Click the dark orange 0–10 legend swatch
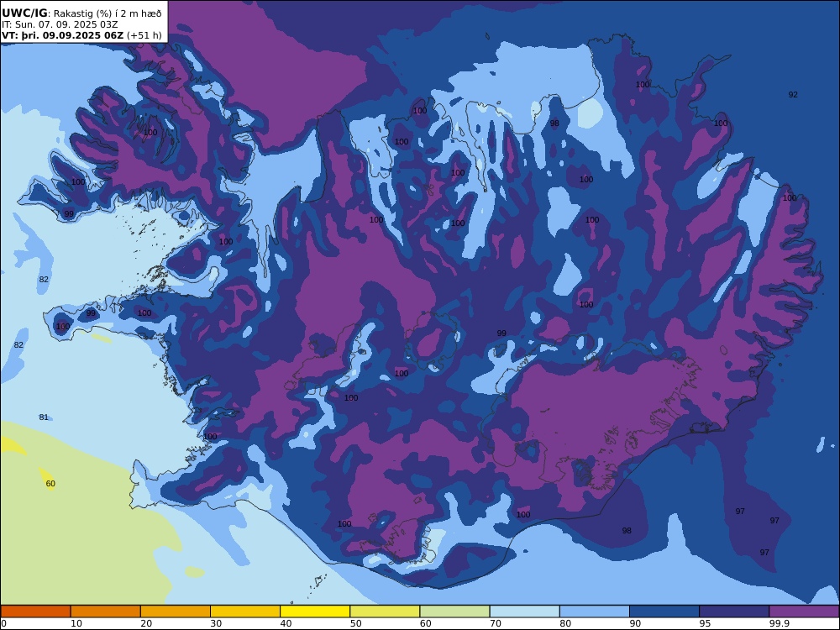This screenshot has height=630, width=840. (x=35, y=612)
